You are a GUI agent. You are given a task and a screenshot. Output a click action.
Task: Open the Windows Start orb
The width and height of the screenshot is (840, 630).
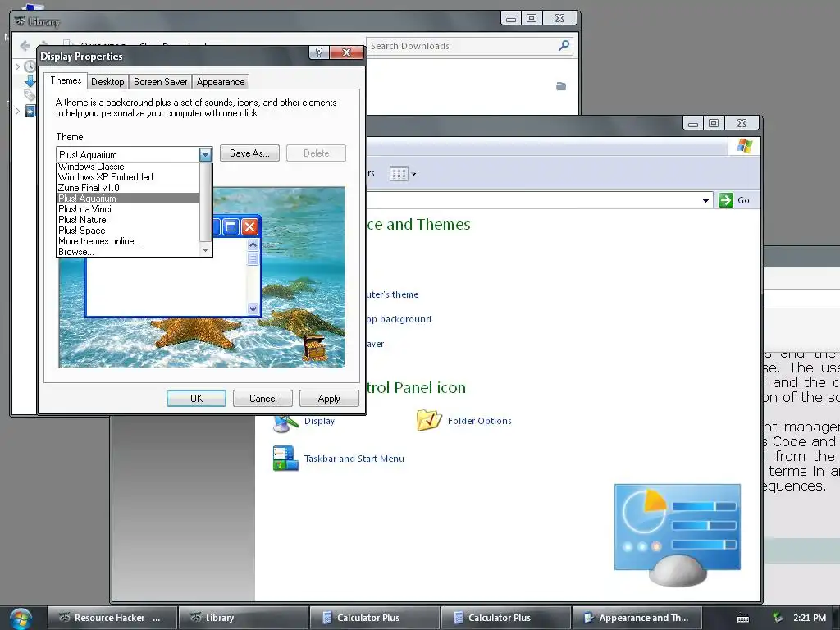(x=20, y=619)
